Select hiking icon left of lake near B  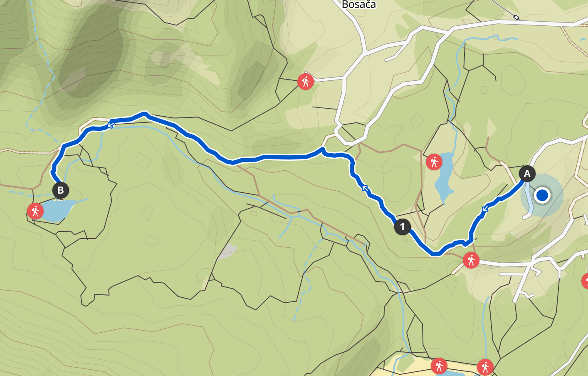click(35, 211)
